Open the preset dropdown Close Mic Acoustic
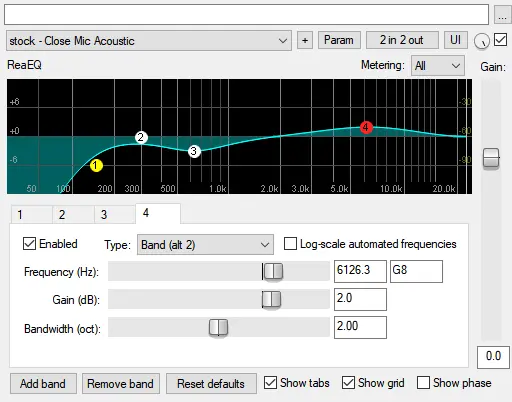The width and height of the screenshot is (512, 402). click(x=149, y=41)
